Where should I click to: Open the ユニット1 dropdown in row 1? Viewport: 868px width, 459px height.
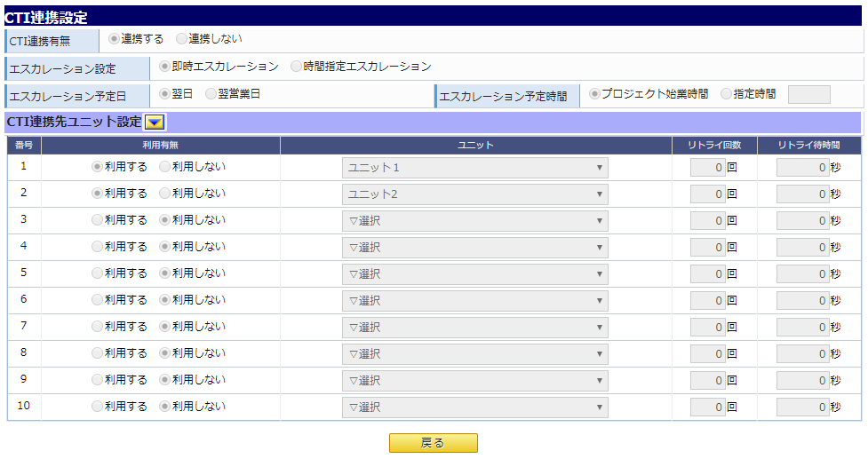[x=475, y=168]
